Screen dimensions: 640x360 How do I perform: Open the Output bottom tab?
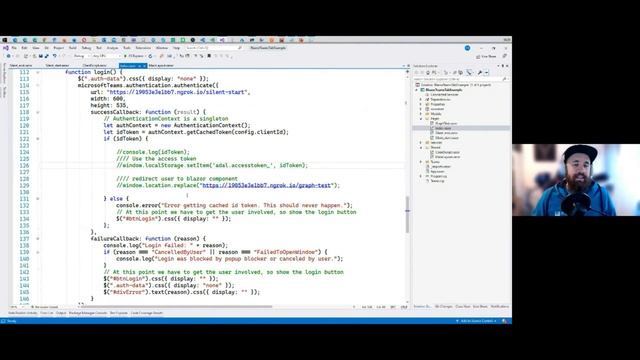pyautogui.click(x=61, y=313)
